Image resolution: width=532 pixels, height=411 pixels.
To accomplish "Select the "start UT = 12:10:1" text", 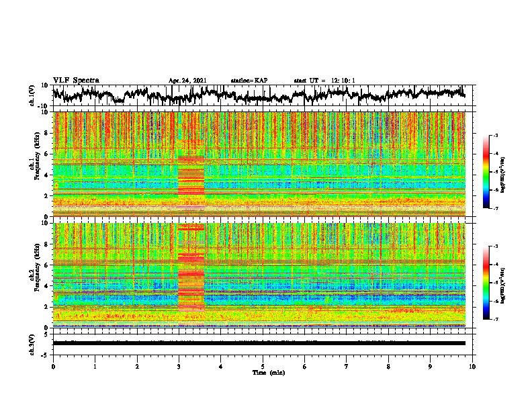I will (324, 81).
